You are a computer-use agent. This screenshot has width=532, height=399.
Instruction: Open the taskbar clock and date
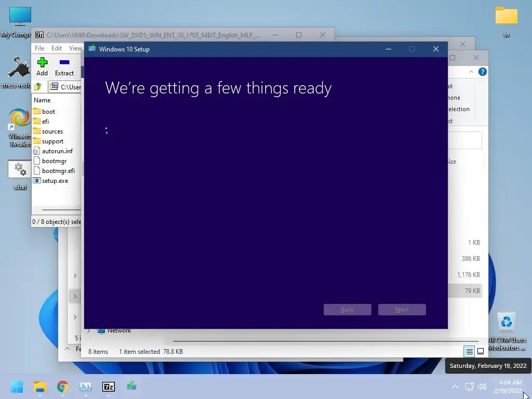point(508,387)
